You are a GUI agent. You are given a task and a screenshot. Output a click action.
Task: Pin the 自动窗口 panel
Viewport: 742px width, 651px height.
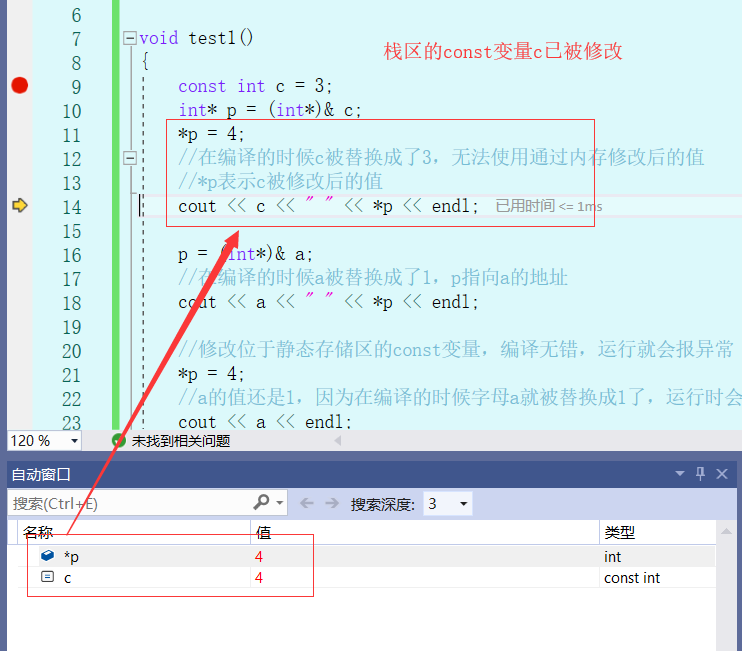click(x=700, y=474)
